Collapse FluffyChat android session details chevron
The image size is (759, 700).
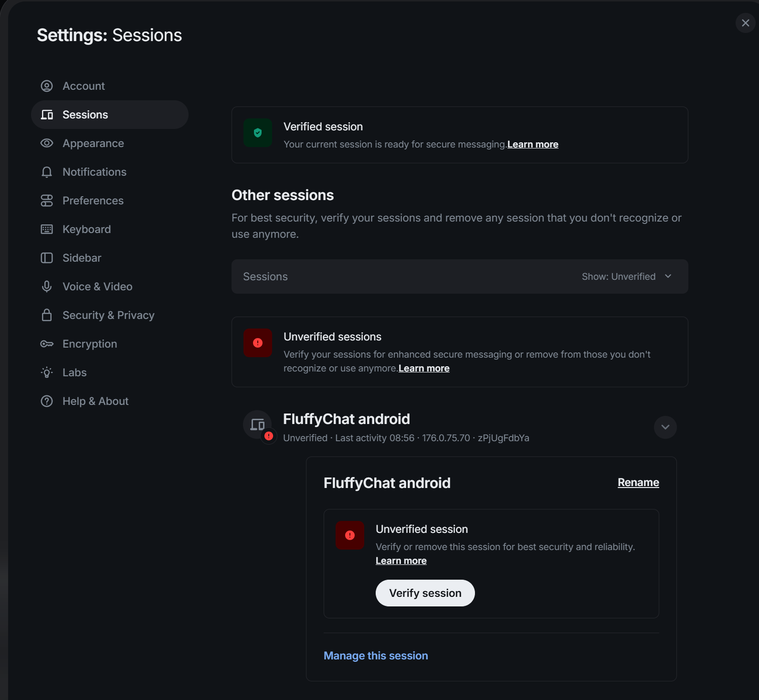point(665,427)
